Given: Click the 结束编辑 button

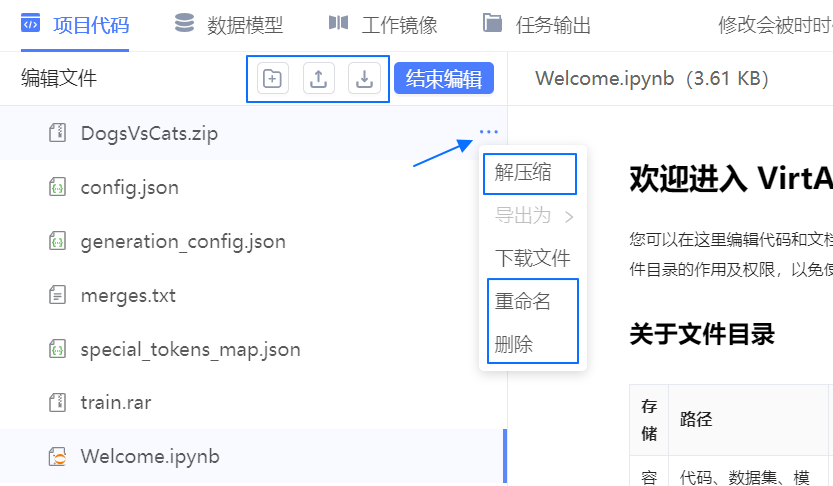Looking at the screenshot, I should (444, 78).
